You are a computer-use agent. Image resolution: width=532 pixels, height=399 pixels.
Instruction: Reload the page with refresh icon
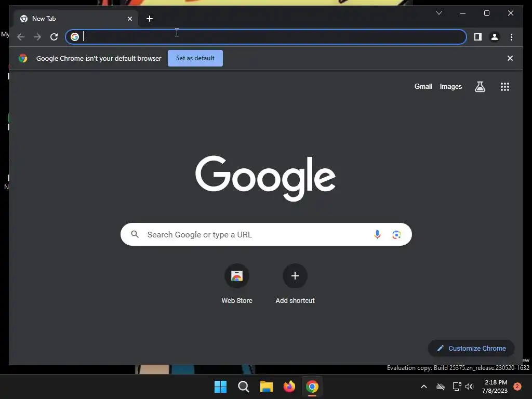coord(54,37)
